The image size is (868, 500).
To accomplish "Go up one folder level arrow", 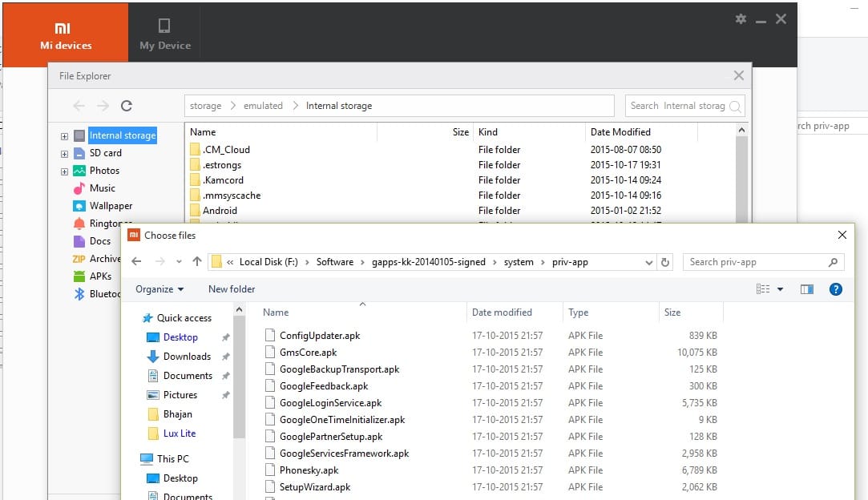I will tap(198, 262).
